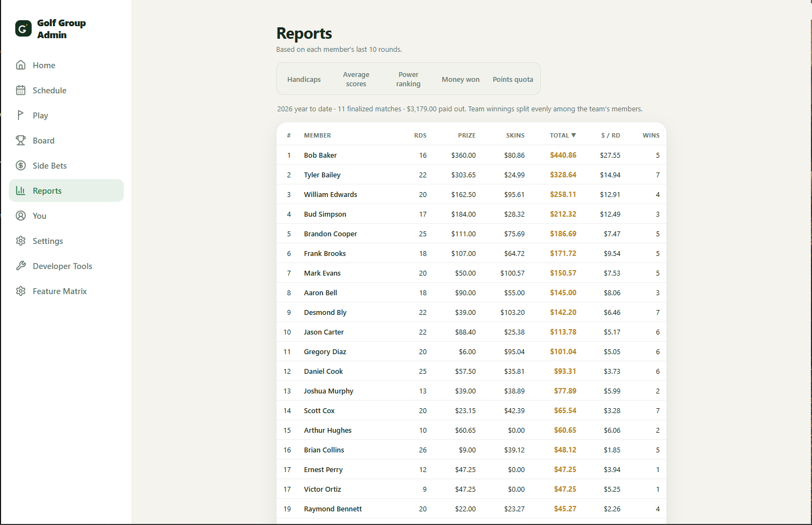Click total $440.86 in Bob Baker row
The height and width of the screenshot is (525, 812).
pos(563,155)
